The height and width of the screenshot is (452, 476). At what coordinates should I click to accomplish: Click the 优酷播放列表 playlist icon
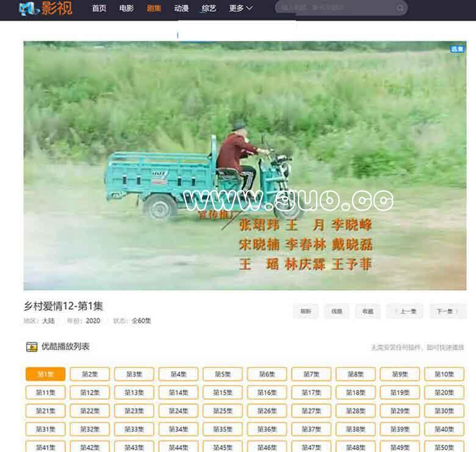tap(32, 346)
